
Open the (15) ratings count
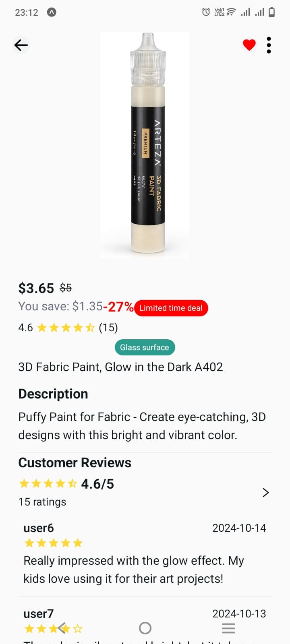[108, 328]
